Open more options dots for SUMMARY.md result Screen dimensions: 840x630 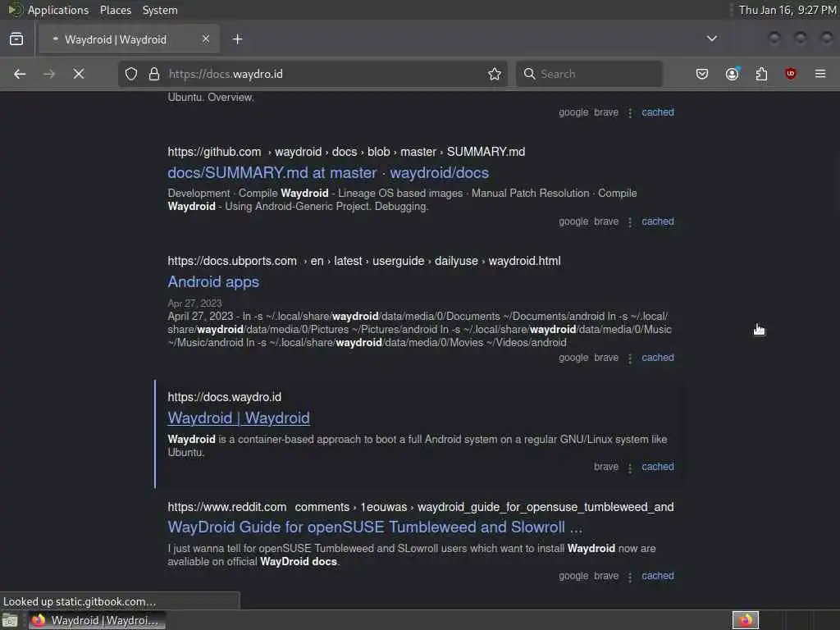tap(630, 222)
